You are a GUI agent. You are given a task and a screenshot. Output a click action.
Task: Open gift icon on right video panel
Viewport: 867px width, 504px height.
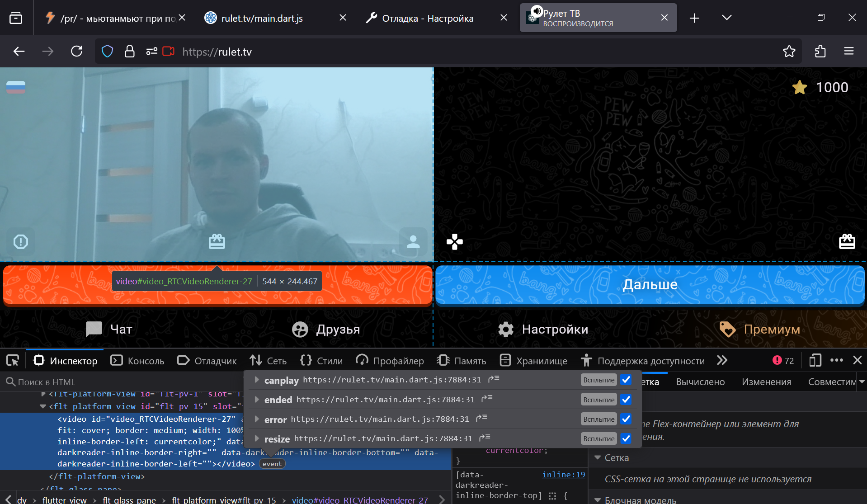click(x=847, y=242)
